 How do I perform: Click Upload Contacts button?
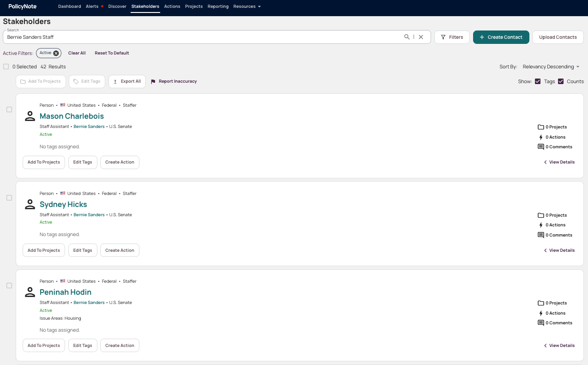pos(558,37)
